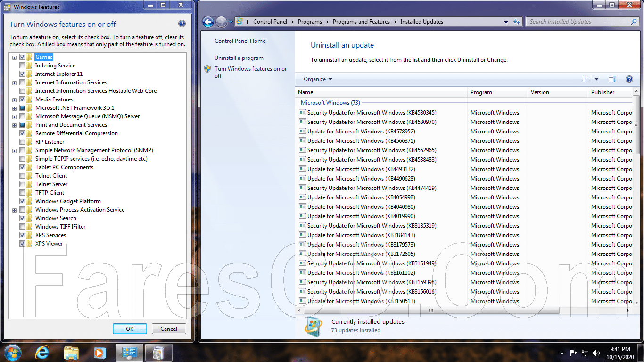Show the preview pane icon
Viewport: 644px width, 362px height.
tap(612, 79)
